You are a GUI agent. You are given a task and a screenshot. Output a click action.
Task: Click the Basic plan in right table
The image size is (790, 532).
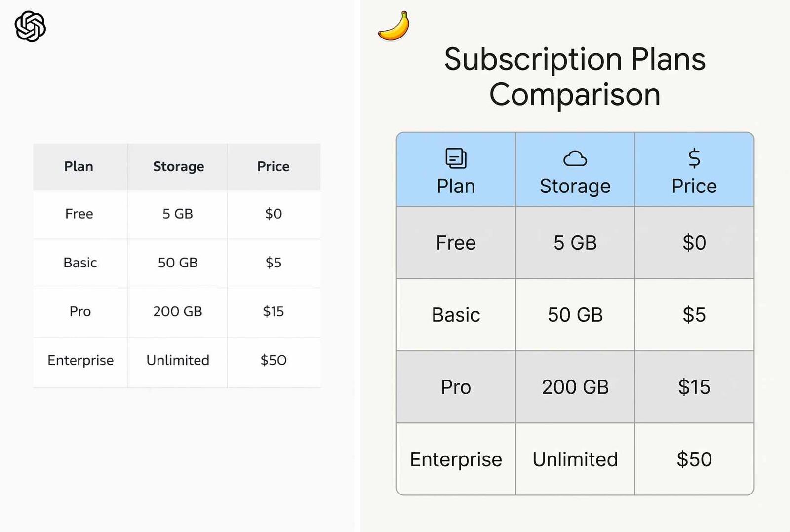pyautogui.click(x=456, y=315)
